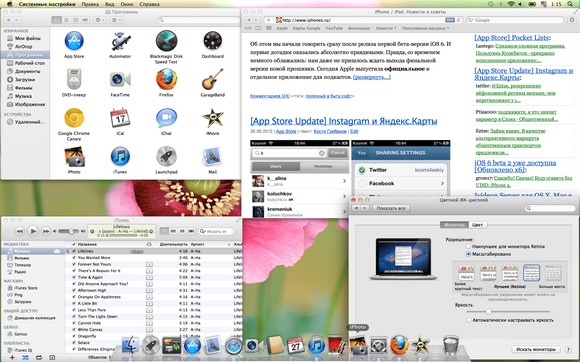Open GarageBand guitar icon in Finder
This screenshot has width=580, height=362.
pos(213,79)
